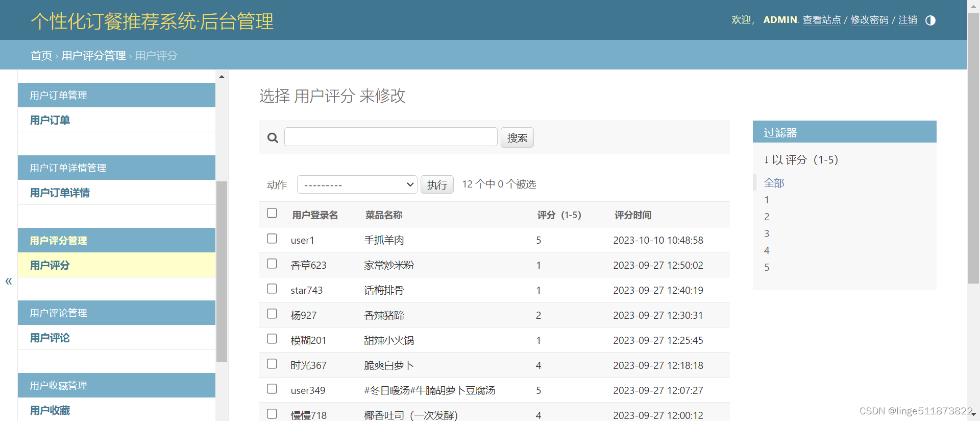Tick the select-all checkbox in the table header
Image resolution: width=980 pixels, height=421 pixels.
pos(272,213)
